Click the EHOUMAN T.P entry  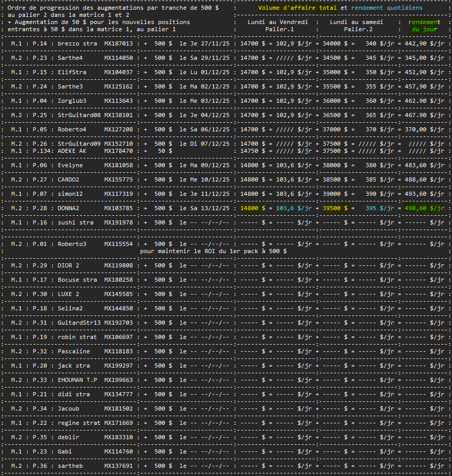pos(77,380)
